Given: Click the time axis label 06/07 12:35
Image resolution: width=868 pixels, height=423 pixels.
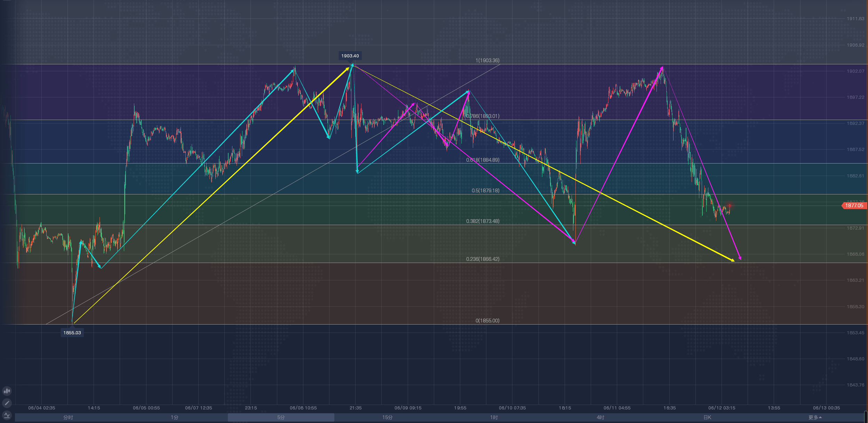Looking at the screenshot, I should click(x=199, y=408).
